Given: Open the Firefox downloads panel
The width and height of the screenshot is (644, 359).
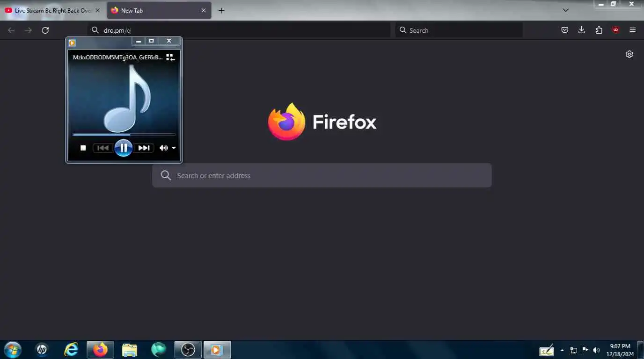Looking at the screenshot, I should (x=582, y=30).
